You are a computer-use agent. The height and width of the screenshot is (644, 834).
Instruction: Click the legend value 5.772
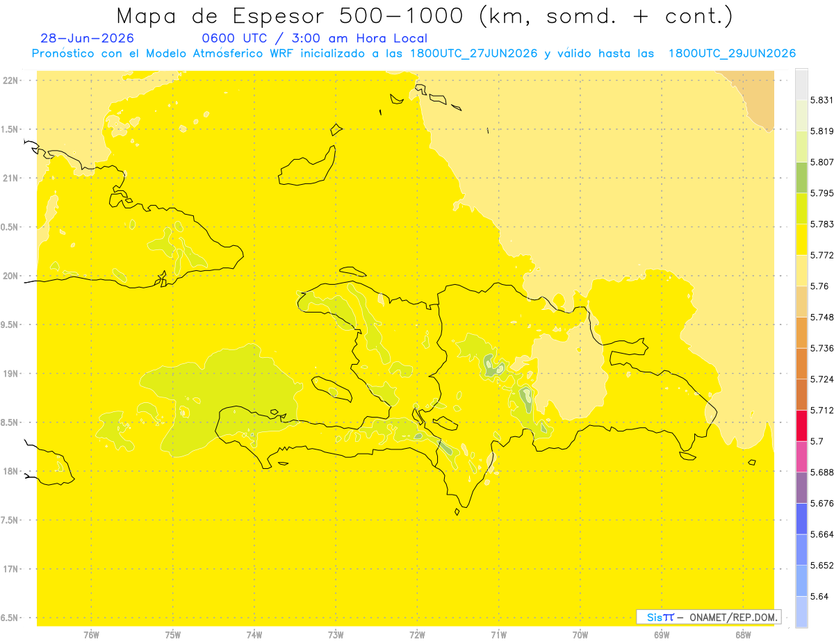pos(822,255)
